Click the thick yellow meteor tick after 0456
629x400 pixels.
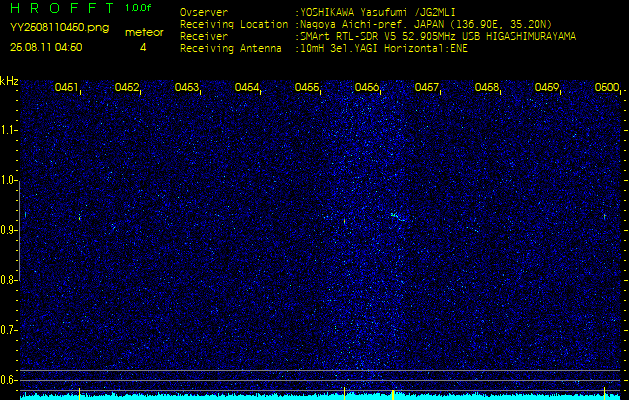pyautogui.click(x=393, y=394)
